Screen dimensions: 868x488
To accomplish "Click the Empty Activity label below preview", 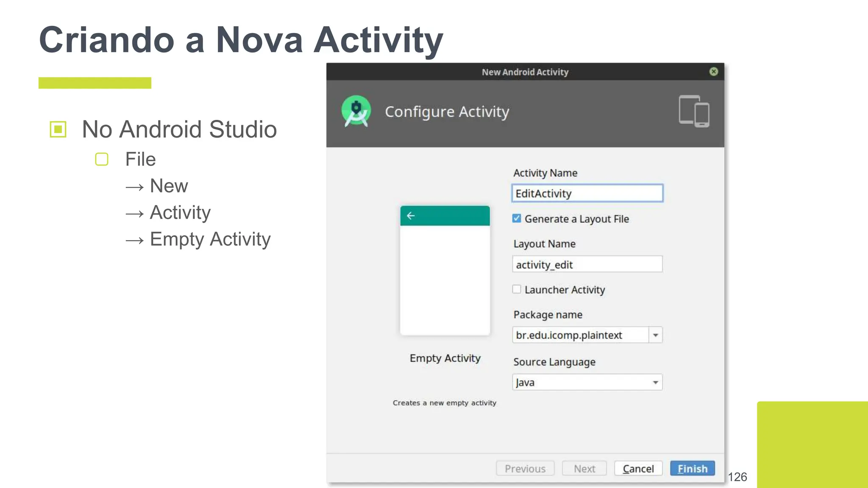I will 445,358.
